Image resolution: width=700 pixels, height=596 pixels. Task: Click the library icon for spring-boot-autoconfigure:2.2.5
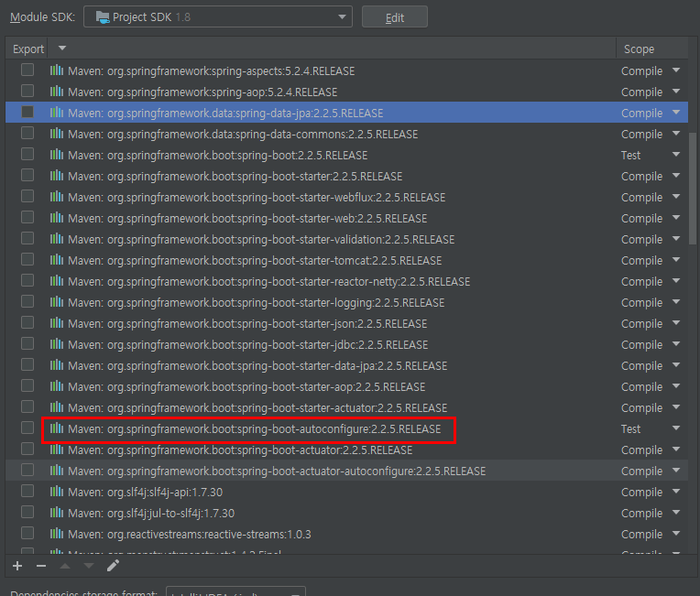(x=57, y=428)
